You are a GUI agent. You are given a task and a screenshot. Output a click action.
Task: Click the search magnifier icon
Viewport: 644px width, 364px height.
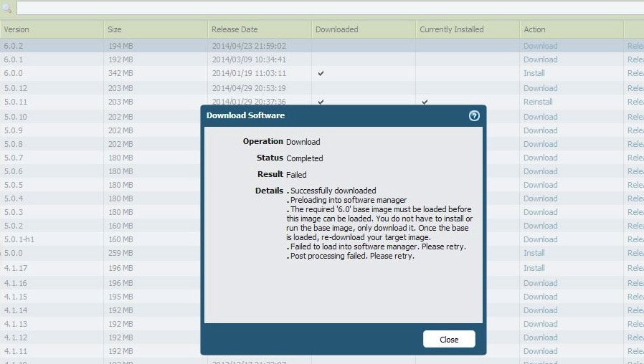point(6,8)
